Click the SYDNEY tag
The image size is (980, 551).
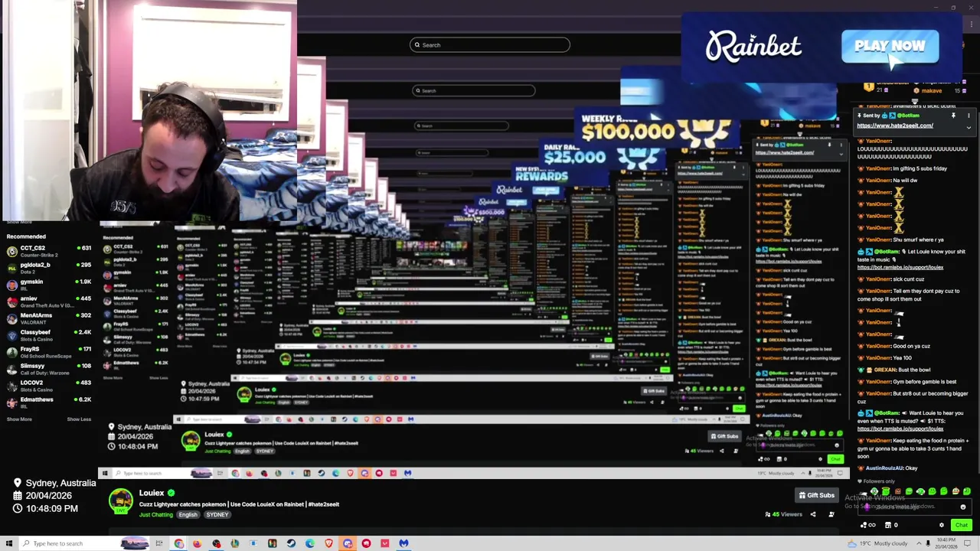click(x=217, y=514)
